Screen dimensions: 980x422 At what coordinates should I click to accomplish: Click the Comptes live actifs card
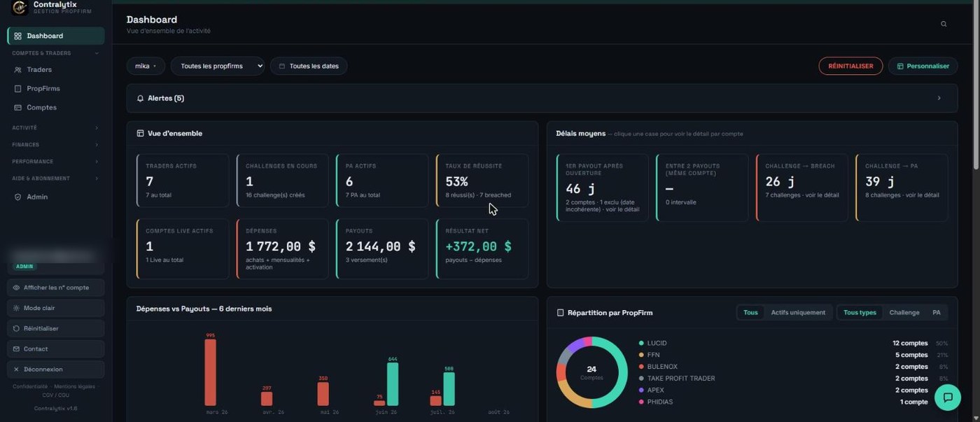coord(183,248)
